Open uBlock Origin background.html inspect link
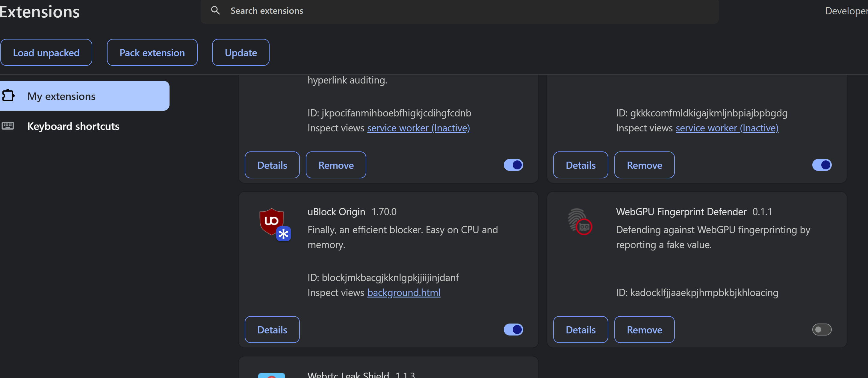868x378 pixels. click(404, 292)
